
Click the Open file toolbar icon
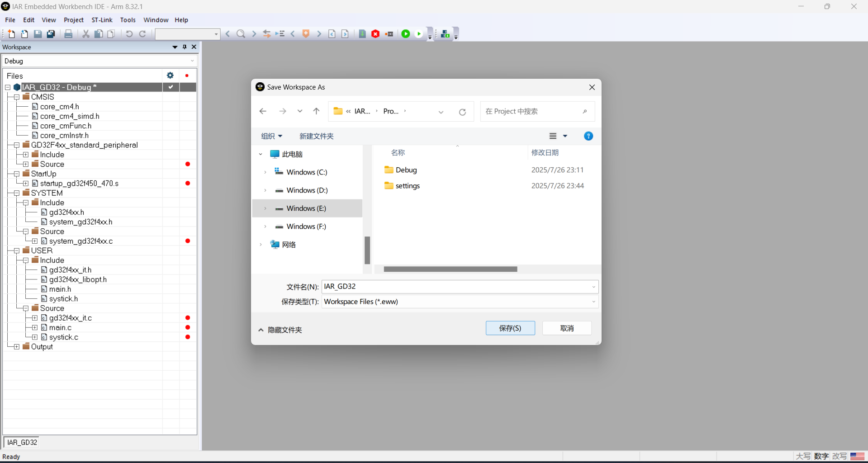tap(24, 34)
